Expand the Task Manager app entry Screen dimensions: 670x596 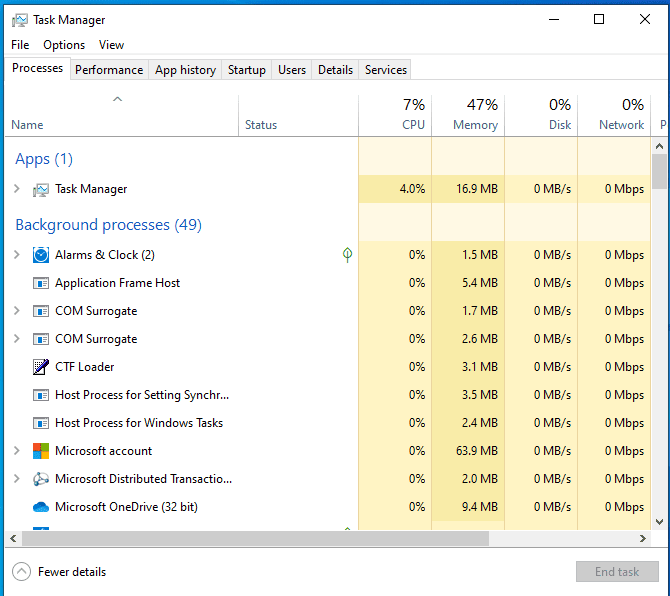coord(17,188)
